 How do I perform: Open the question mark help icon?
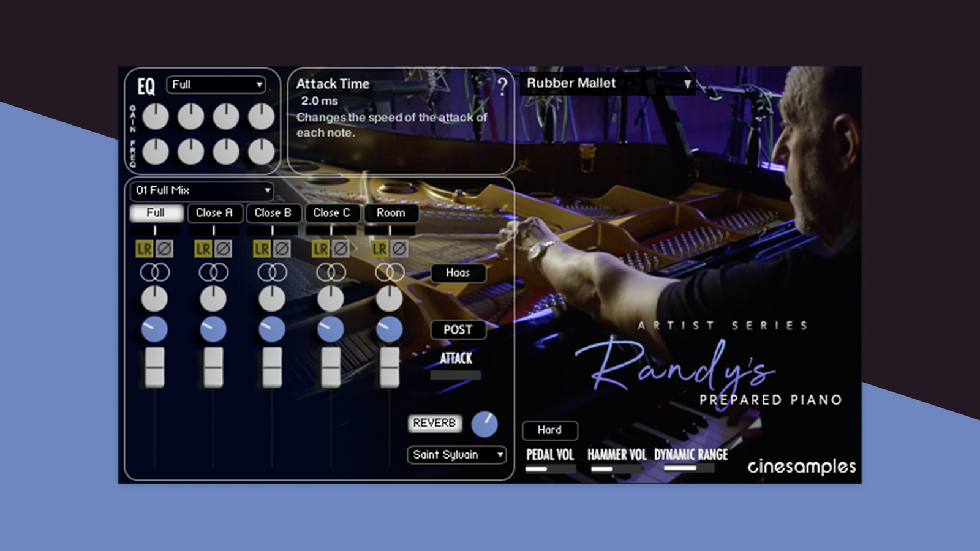click(502, 86)
